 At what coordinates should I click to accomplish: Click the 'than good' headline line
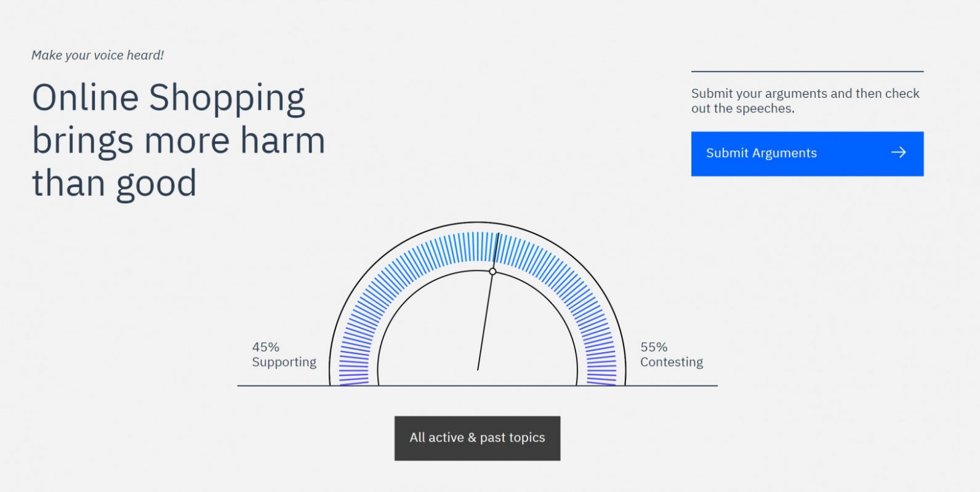point(114,183)
